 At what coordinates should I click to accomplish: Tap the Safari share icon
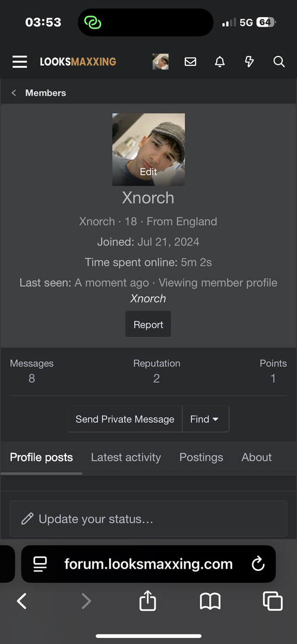click(x=148, y=602)
